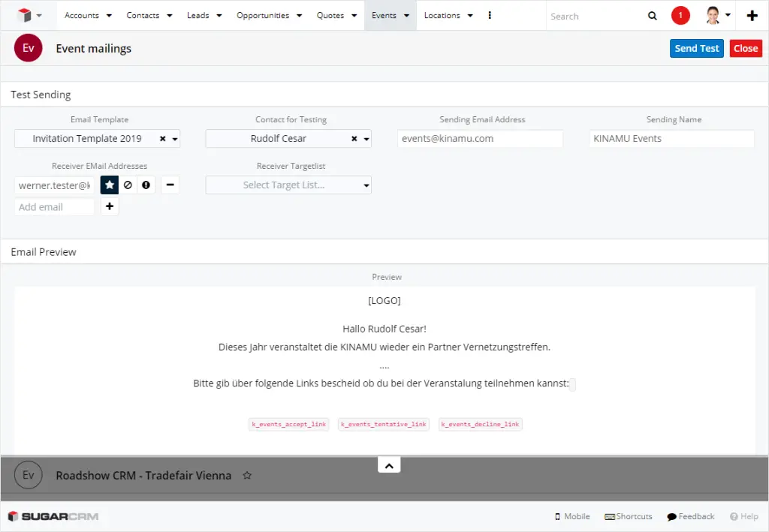Click the search magnifier icon
The width and height of the screenshot is (769, 532).
(x=652, y=16)
